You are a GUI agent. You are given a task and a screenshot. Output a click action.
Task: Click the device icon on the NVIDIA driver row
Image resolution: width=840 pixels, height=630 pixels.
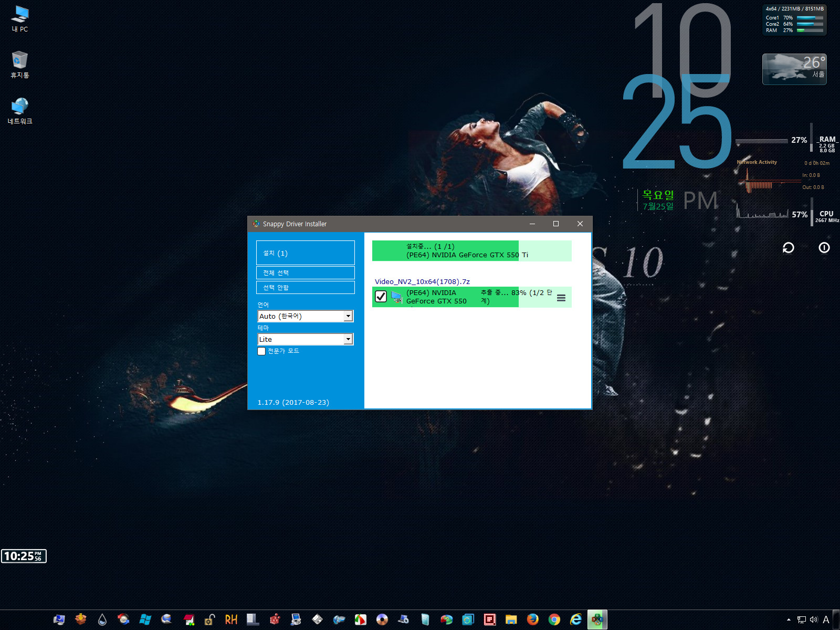397,298
